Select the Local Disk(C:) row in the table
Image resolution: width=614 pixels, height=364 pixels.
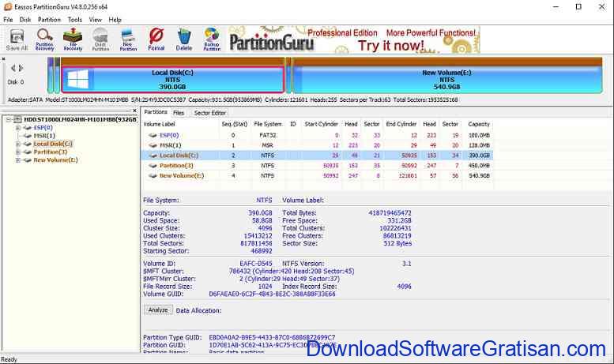coord(317,156)
